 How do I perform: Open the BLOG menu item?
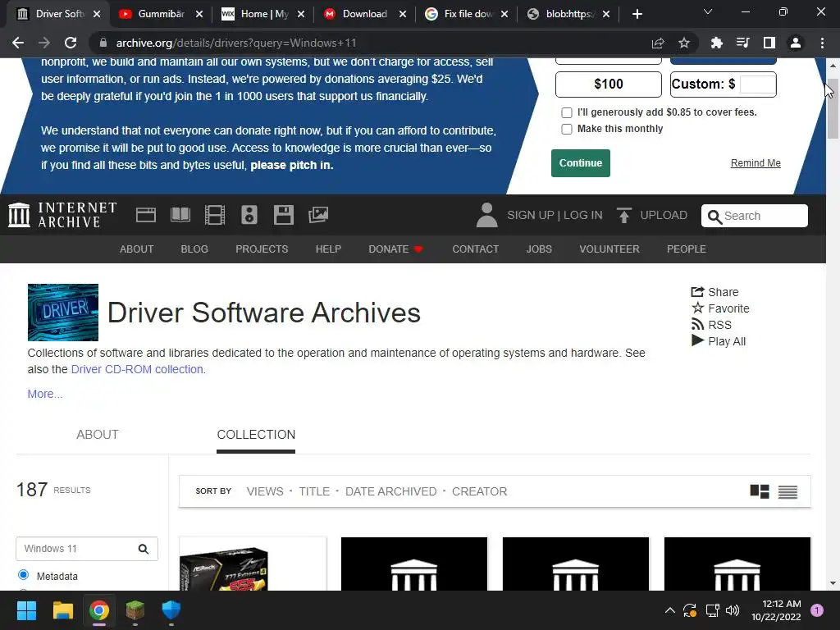194,249
